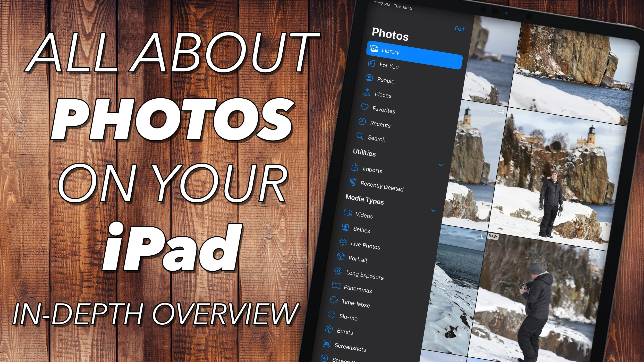Click the Favorites heart icon
The height and width of the screenshot is (362, 644).
[x=365, y=107]
